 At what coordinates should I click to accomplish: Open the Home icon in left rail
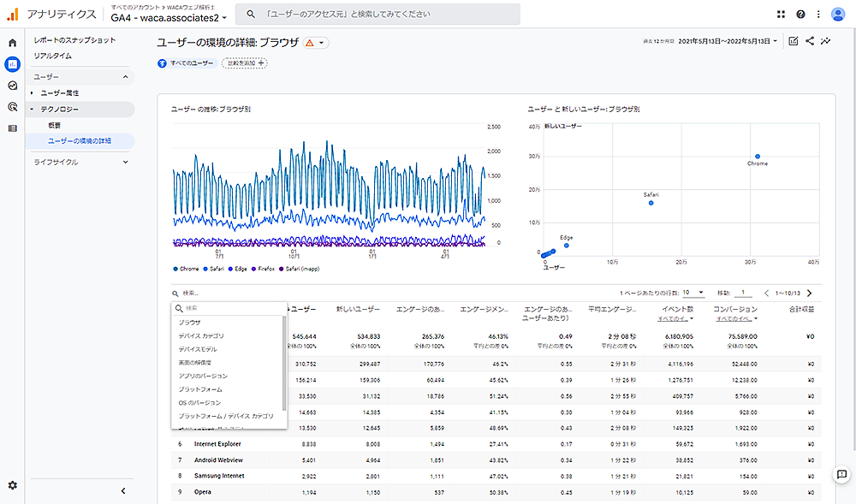[x=12, y=42]
